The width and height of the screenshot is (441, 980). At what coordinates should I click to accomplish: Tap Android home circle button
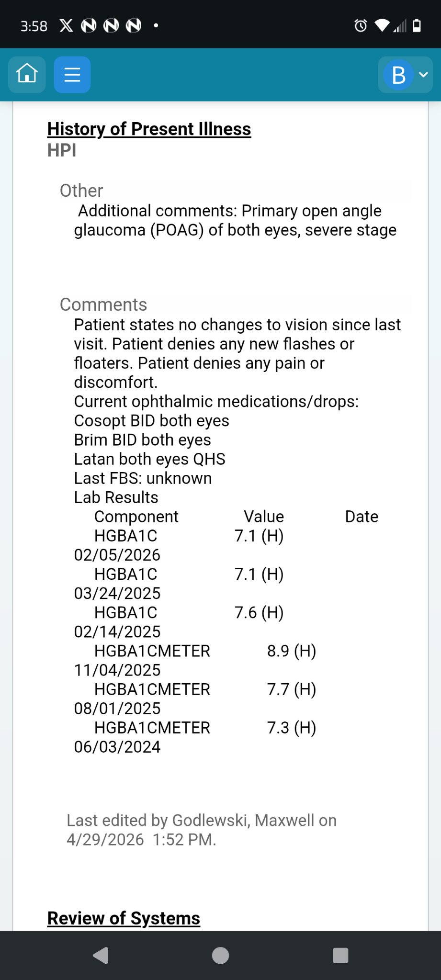click(x=220, y=955)
